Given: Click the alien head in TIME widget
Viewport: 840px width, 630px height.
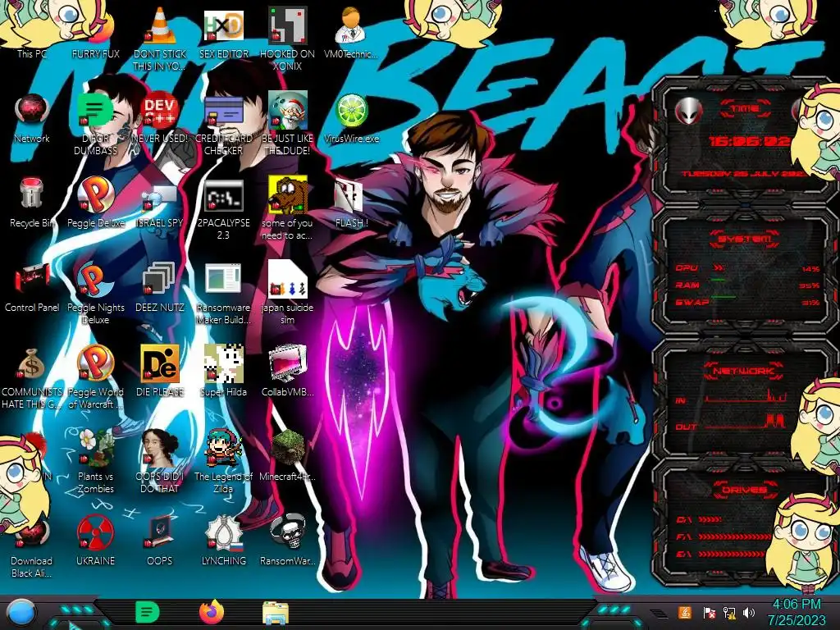Looking at the screenshot, I should click(688, 112).
